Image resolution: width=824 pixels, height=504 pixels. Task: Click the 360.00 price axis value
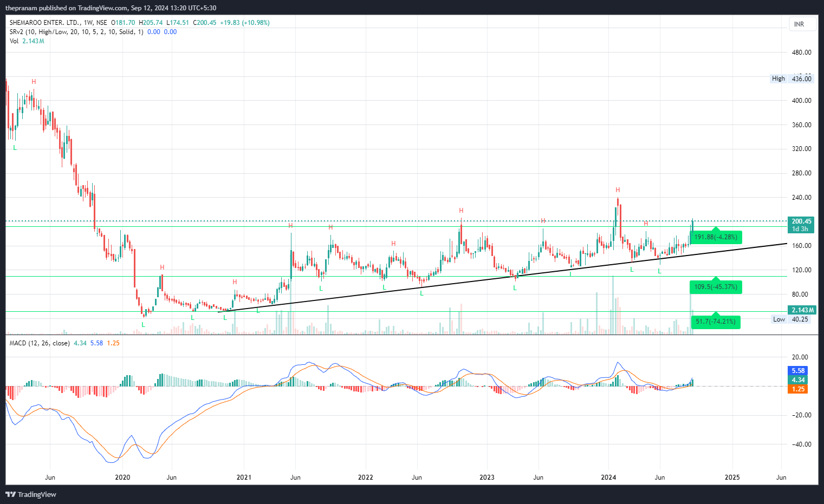coord(801,125)
